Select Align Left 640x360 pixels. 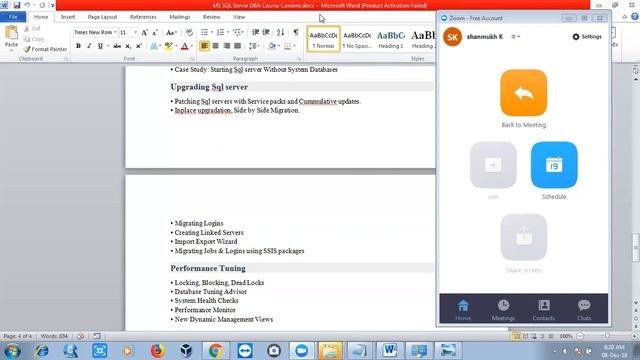coord(204,46)
